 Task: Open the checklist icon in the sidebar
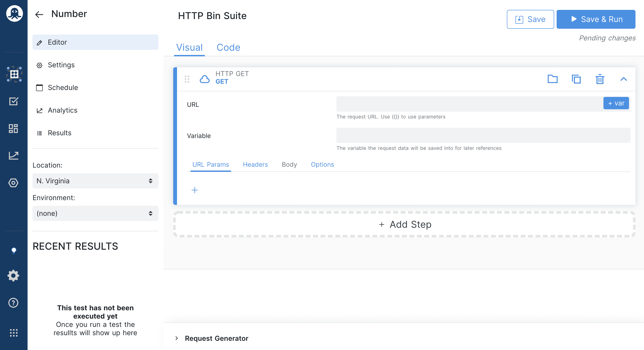pyautogui.click(x=13, y=101)
